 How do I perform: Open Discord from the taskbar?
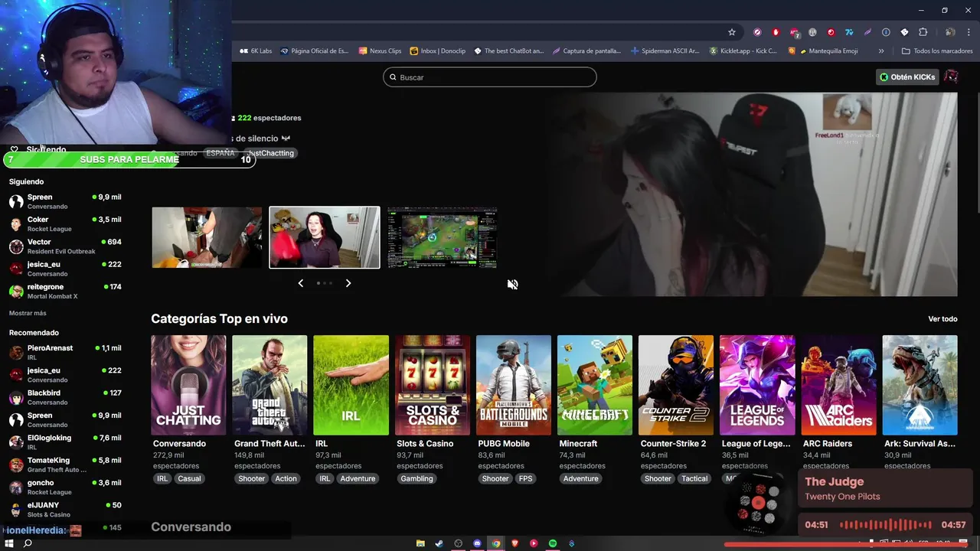click(x=477, y=543)
